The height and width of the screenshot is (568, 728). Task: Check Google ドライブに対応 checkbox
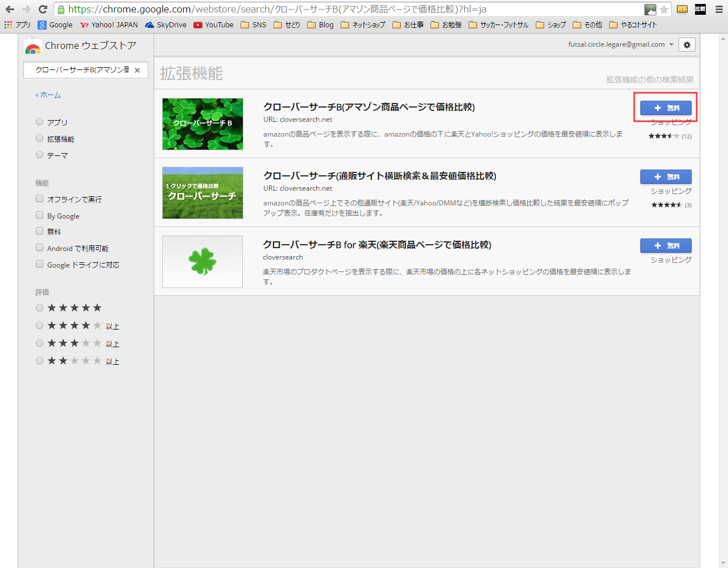tap(39, 264)
